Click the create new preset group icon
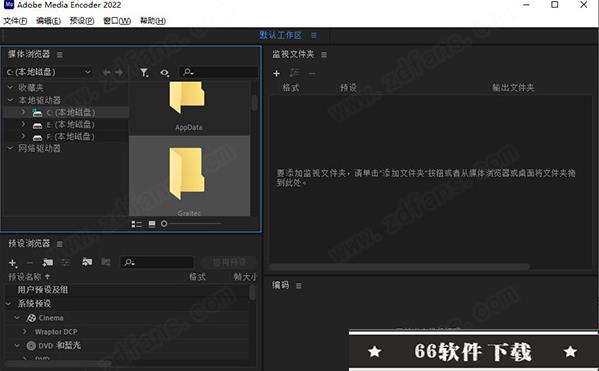Viewport: 599px width, 371px height. [x=48, y=262]
